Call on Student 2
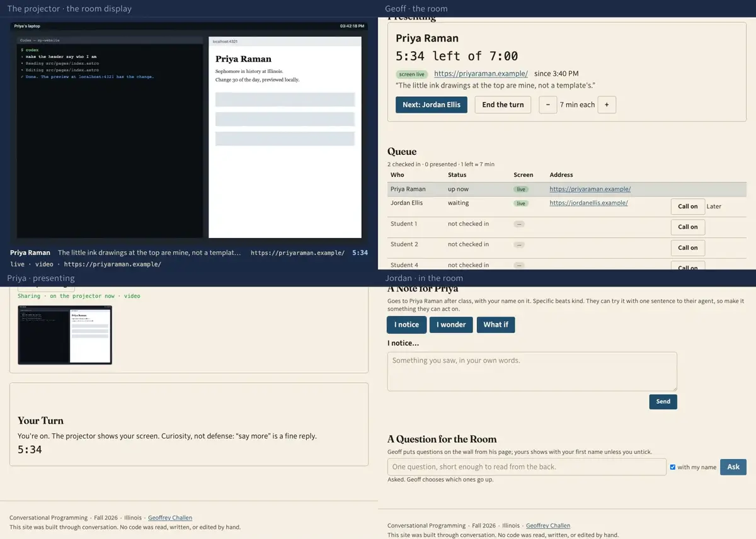Viewport: 756px width, 539px height. (x=687, y=247)
